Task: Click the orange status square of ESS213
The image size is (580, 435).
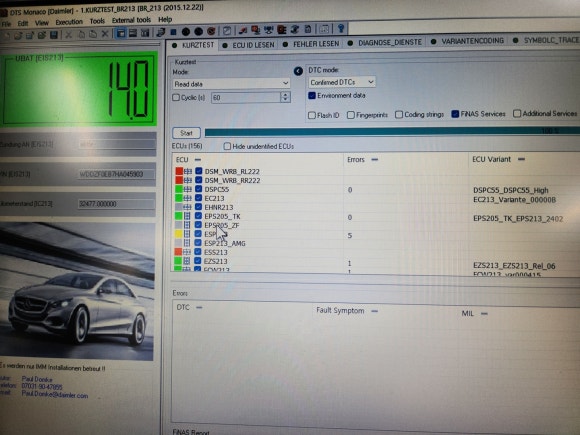Action: tap(178, 252)
